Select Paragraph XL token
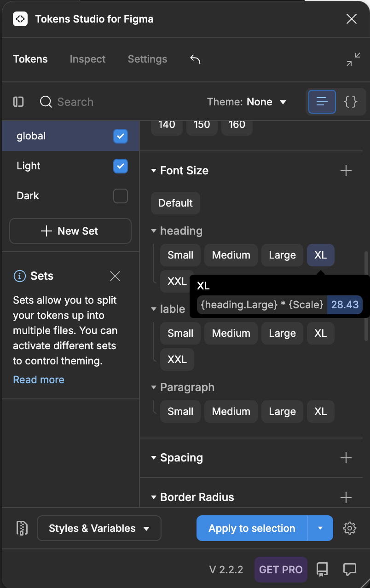This screenshot has width=370, height=588. (320, 411)
